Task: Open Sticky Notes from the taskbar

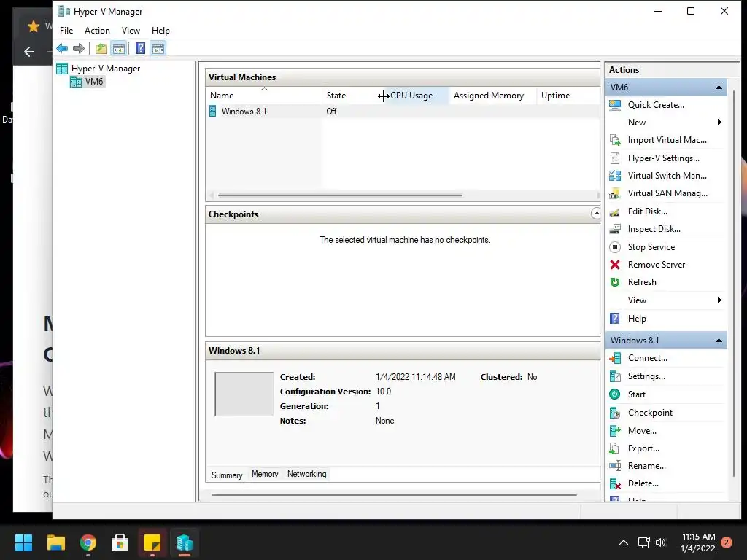Action: coord(152,542)
